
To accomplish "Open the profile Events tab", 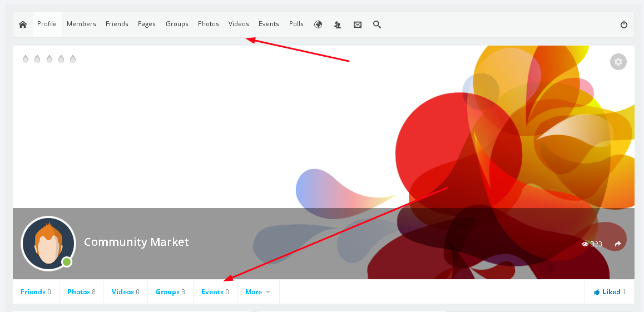I will tap(215, 292).
